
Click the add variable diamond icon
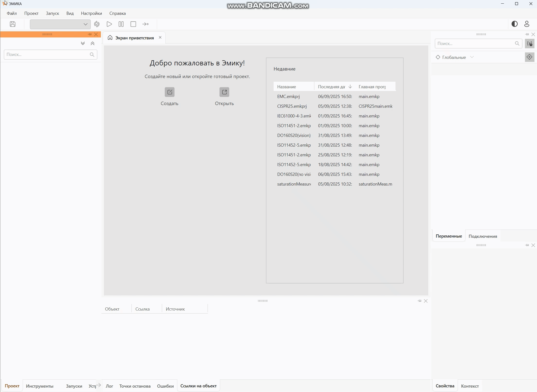coord(529,57)
